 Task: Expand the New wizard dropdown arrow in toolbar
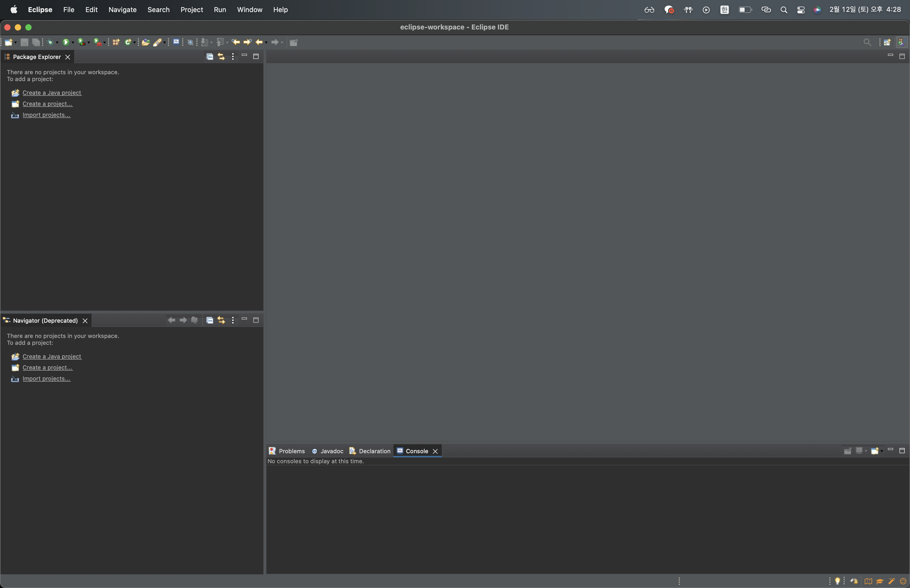point(16,42)
